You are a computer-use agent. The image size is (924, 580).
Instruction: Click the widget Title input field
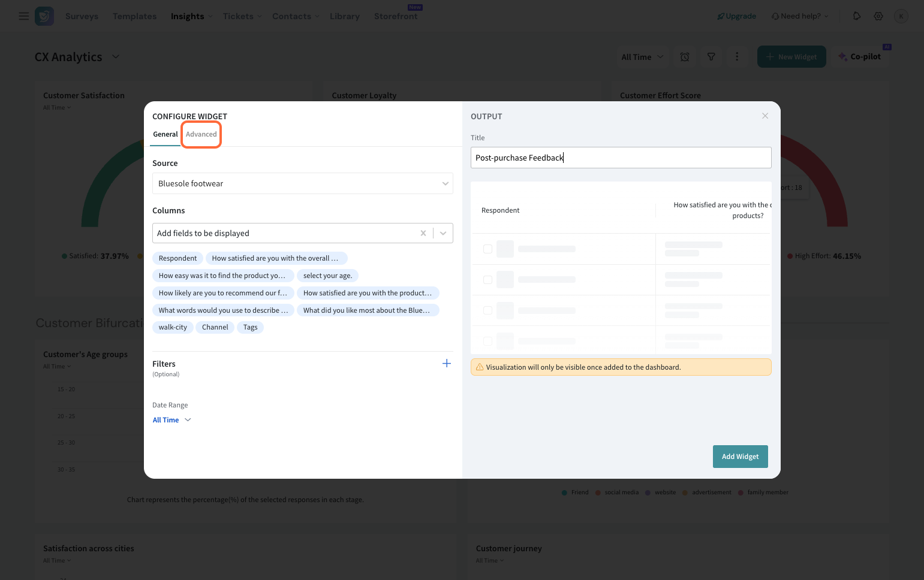pos(621,158)
